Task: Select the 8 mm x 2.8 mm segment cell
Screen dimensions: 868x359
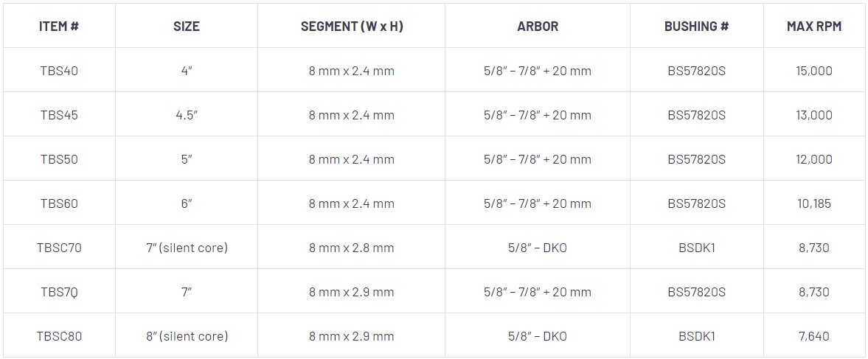Action: coord(352,248)
